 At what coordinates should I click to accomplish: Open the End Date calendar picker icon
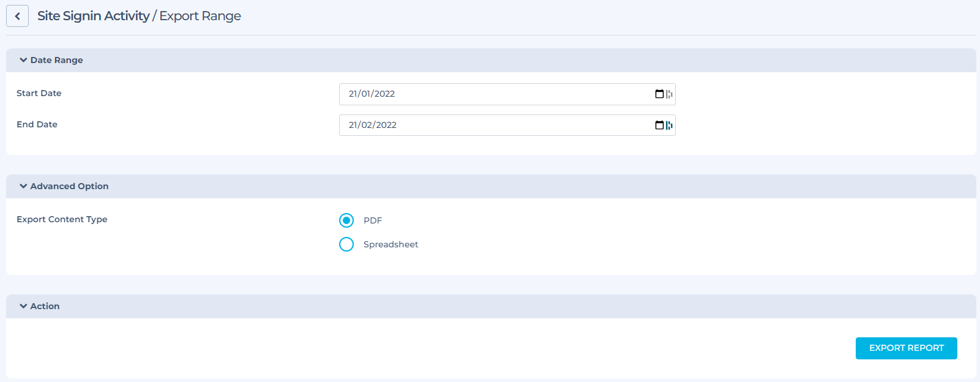point(659,125)
